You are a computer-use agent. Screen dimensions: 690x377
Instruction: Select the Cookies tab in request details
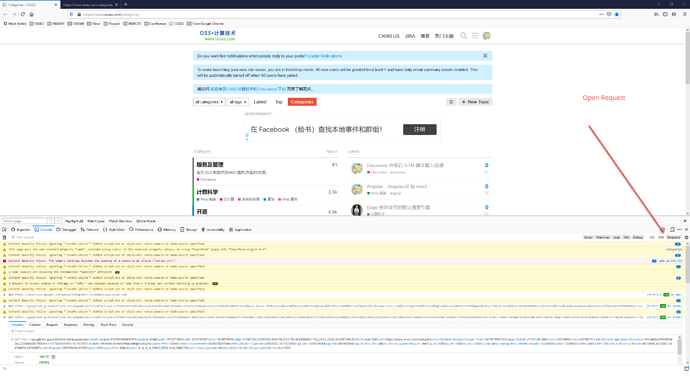click(x=35, y=325)
